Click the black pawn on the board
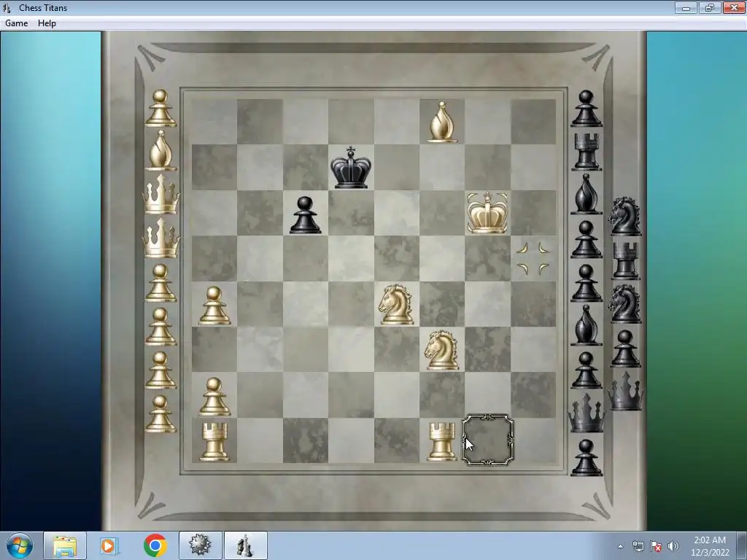Screen dimensions: 747x560 [x=305, y=215]
